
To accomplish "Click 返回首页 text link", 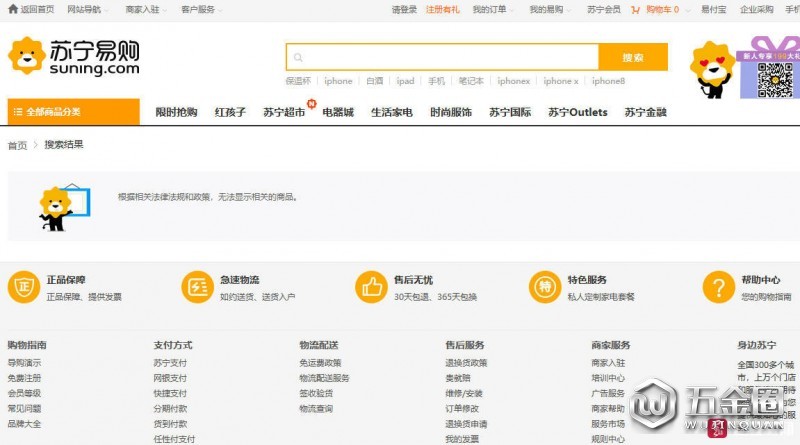I will (37, 9).
